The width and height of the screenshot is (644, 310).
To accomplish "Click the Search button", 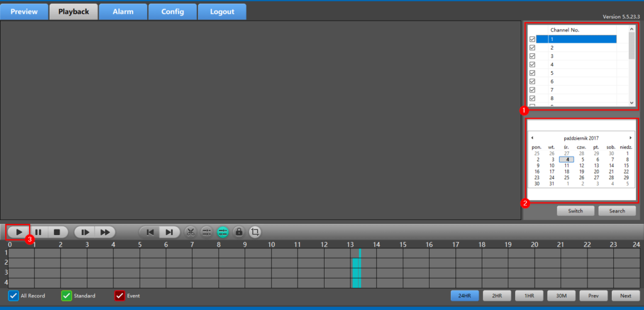I will point(616,211).
